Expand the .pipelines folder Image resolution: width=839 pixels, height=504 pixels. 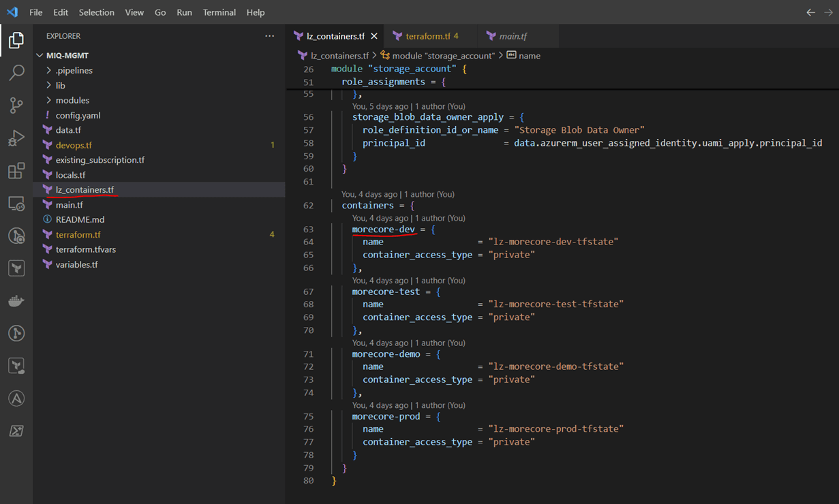(x=74, y=70)
